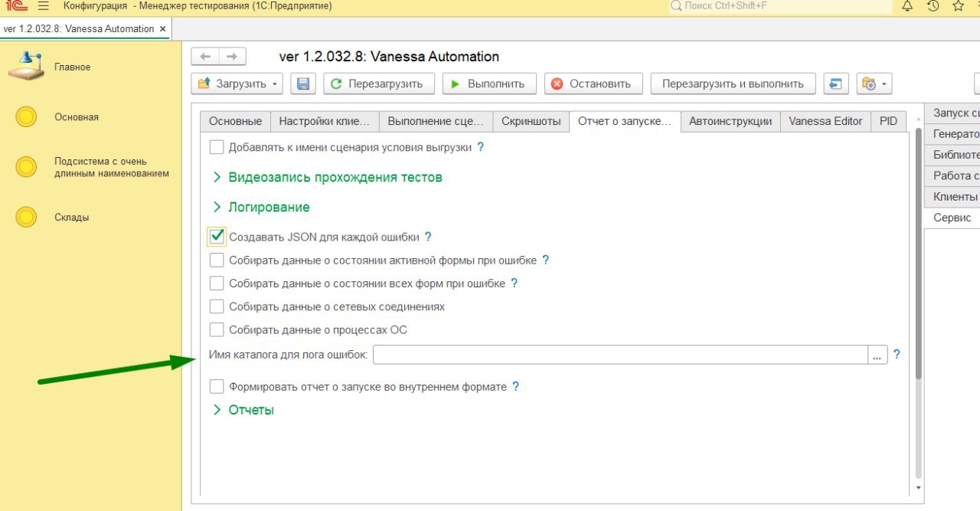The image size is (980, 511).
Task: Open the Запуск side tab
Action: pos(953,113)
